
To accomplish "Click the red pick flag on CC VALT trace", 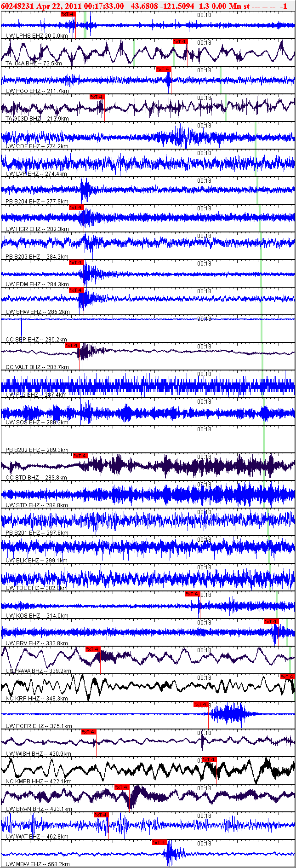I will coord(72,346).
